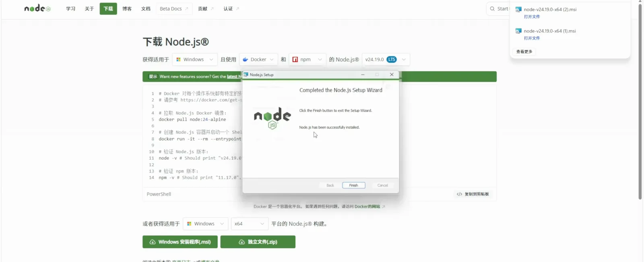Click the 独立文件(.zip) download button
Screen dimensions: 644x262
pos(258,242)
